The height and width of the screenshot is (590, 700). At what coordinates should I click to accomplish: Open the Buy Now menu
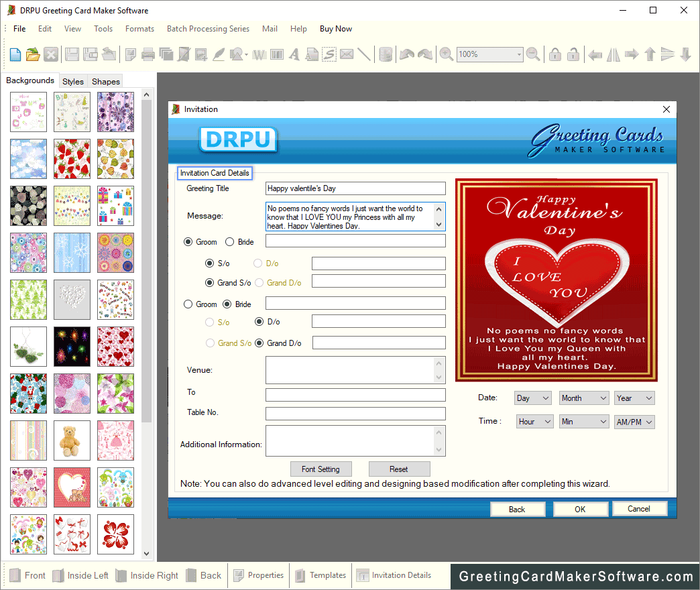coord(336,29)
